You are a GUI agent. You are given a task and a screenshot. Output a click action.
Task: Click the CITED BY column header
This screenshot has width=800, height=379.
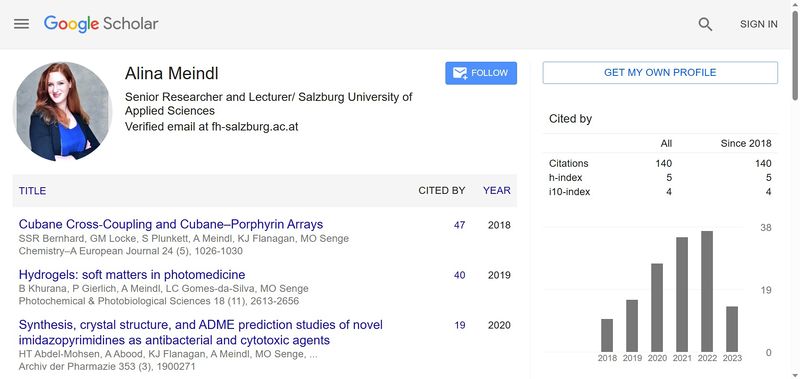pyautogui.click(x=441, y=190)
